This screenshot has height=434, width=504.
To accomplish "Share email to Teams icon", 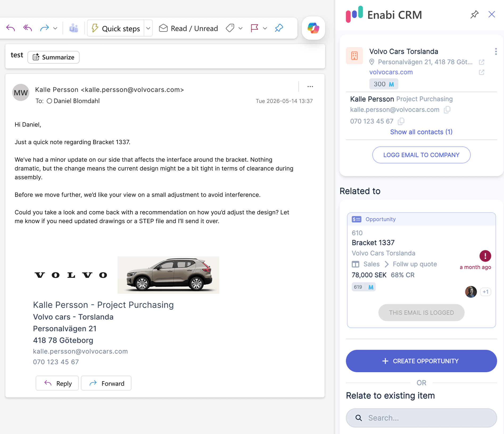I will point(74,28).
